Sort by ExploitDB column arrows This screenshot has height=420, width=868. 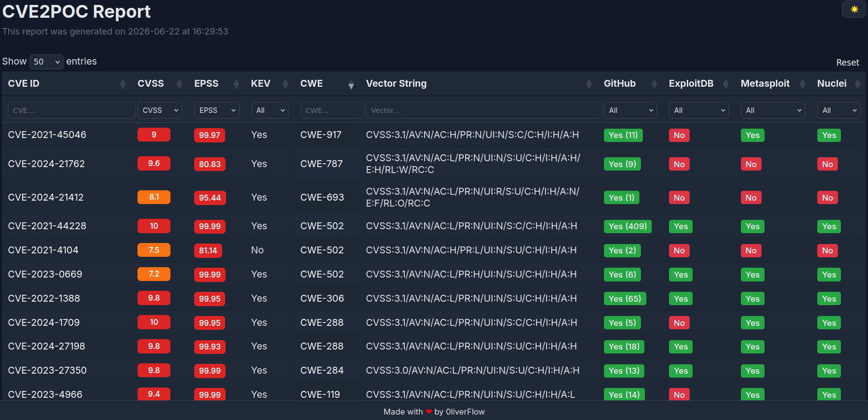pyautogui.click(x=726, y=84)
